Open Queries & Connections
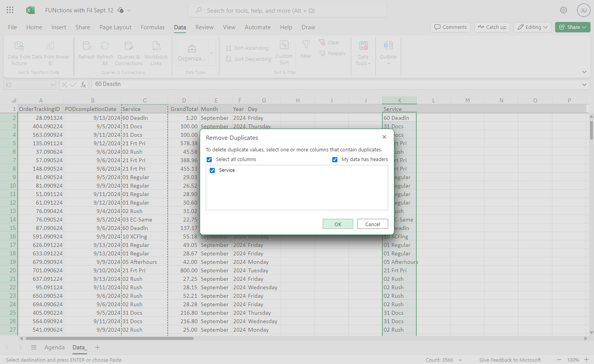 [x=129, y=53]
